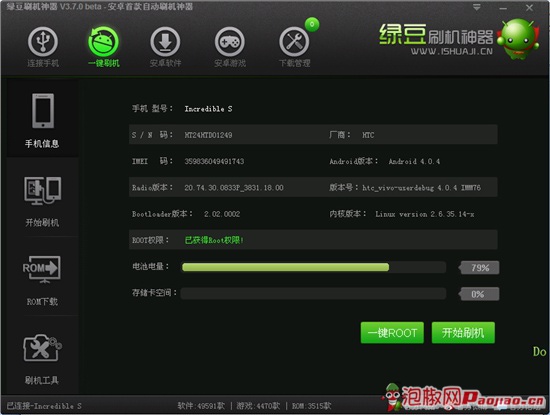Click the WWW.ISHUAJI.CN website link
This screenshot has width=550, height=415.
coord(452,52)
